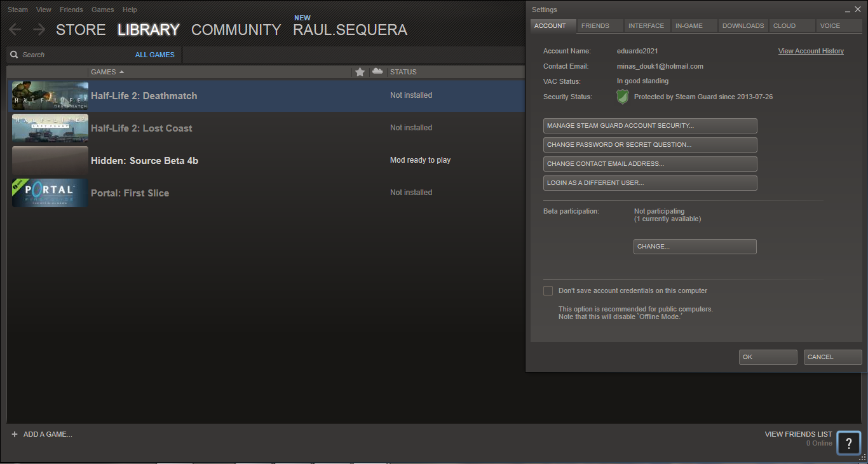
Task: Switch to the VOICE settings tab
Action: click(x=839, y=25)
